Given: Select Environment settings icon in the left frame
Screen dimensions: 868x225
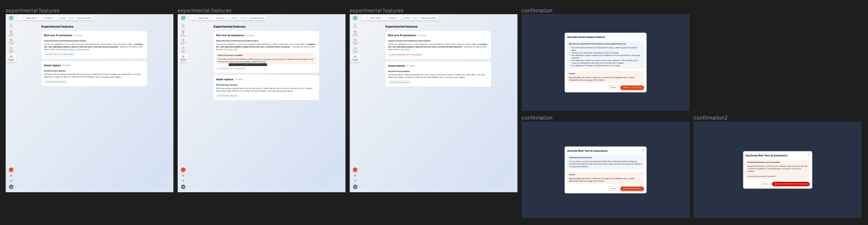Looking at the screenshot, I should (11, 58).
